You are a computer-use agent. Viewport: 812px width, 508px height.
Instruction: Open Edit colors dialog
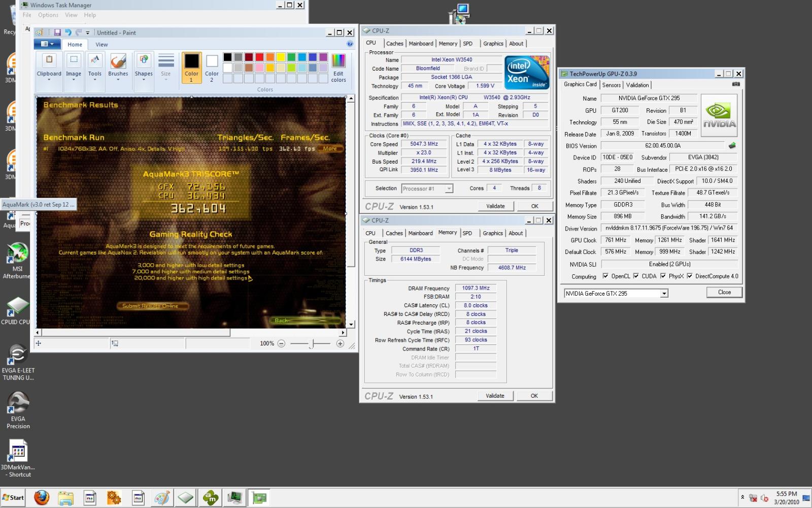pos(339,68)
